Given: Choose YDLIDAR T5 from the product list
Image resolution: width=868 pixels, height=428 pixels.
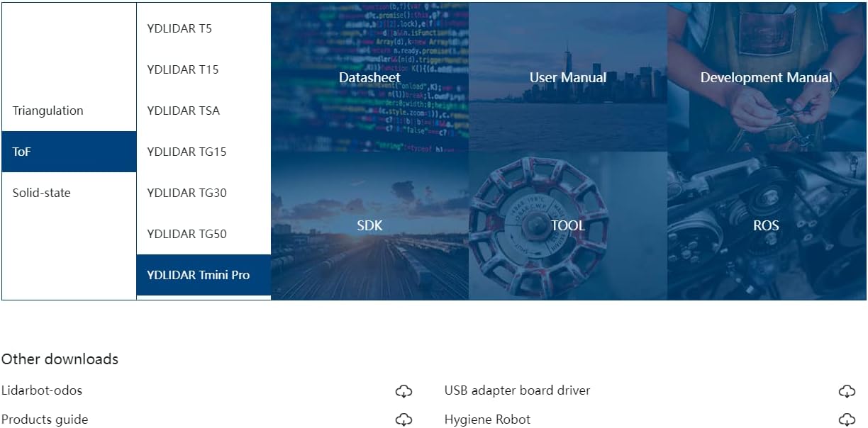Looking at the screenshot, I should pyautogui.click(x=179, y=29).
